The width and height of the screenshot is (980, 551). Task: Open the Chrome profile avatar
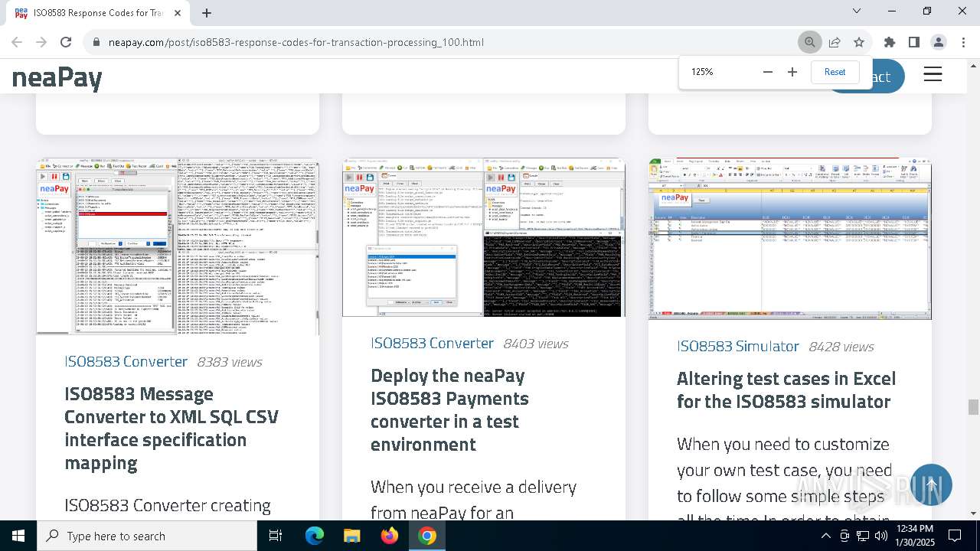point(938,42)
